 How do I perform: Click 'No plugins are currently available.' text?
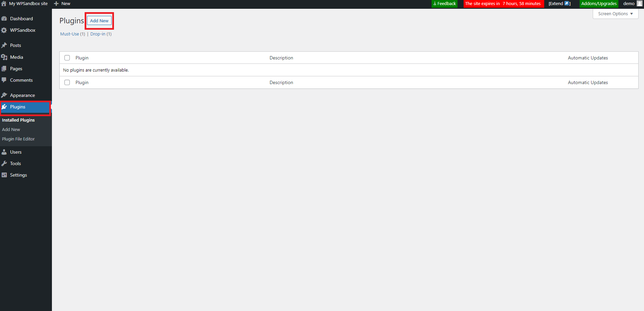coord(96,70)
